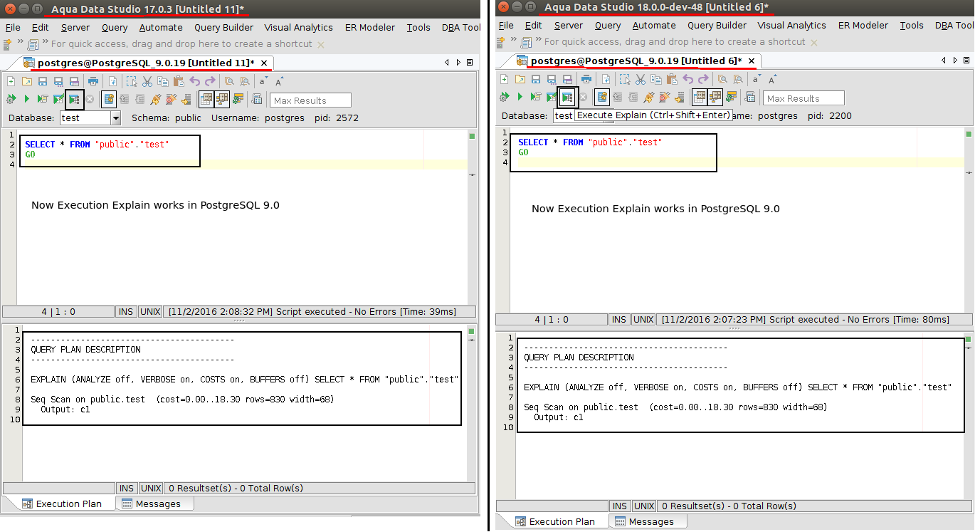Open the Query Builder menu in 17.0.3 window
Viewport: 980px width, 532px height.
point(223,28)
